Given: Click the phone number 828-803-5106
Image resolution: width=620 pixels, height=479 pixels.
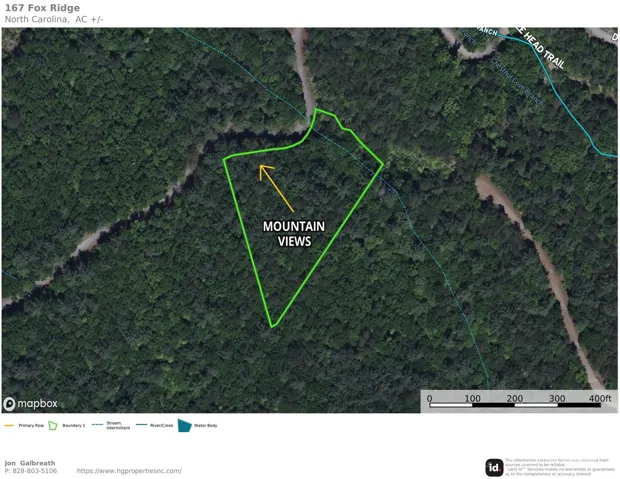Looking at the screenshot, I should coord(35,471).
